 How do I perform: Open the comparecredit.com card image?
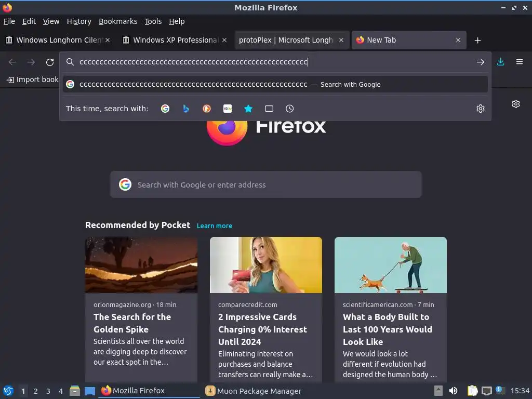coord(266,265)
